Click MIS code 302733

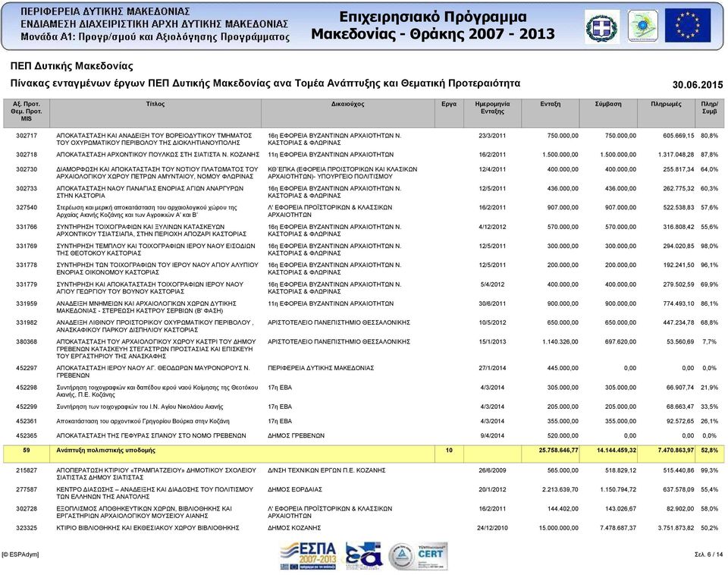[27, 189]
